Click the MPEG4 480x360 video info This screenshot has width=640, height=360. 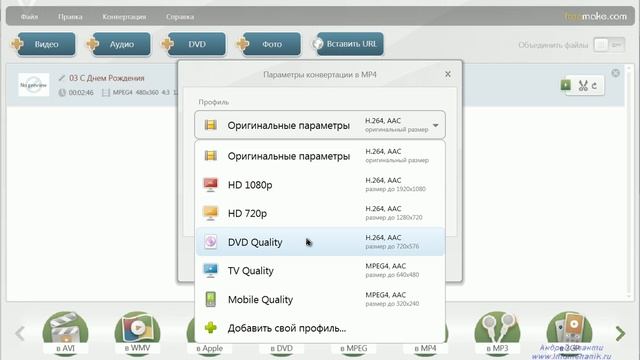[x=136, y=93]
